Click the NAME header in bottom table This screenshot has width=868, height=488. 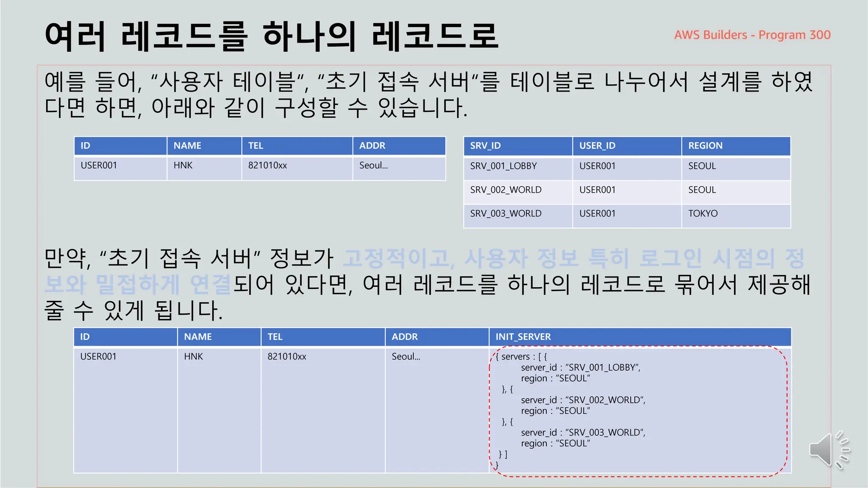pyautogui.click(x=219, y=337)
